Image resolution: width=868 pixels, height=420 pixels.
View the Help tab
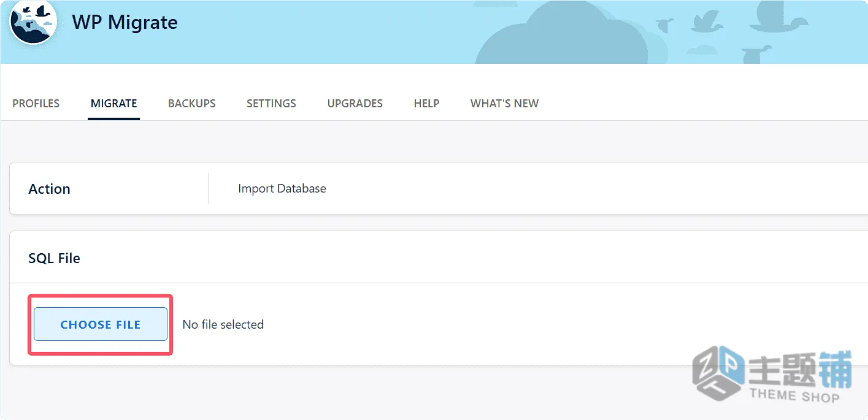(x=426, y=104)
